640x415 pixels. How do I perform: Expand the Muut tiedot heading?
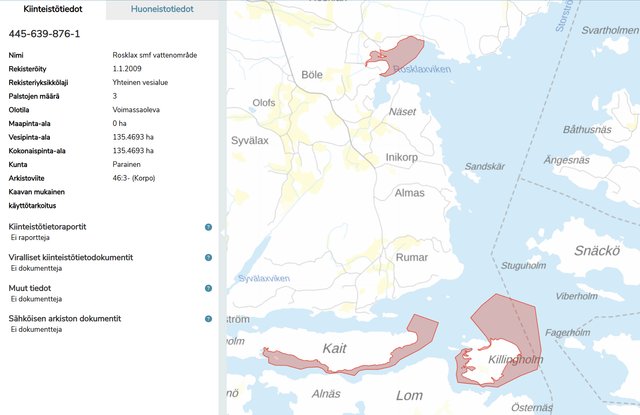pos(31,288)
